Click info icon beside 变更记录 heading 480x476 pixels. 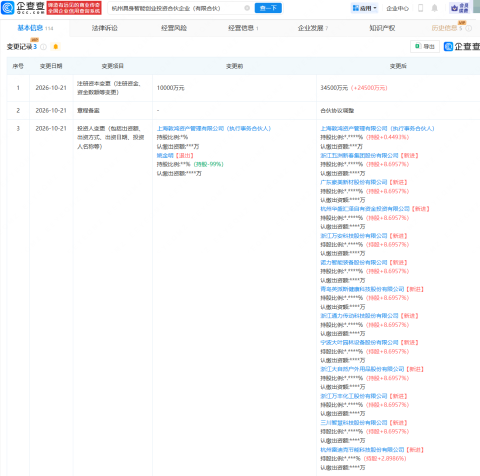click(43, 47)
